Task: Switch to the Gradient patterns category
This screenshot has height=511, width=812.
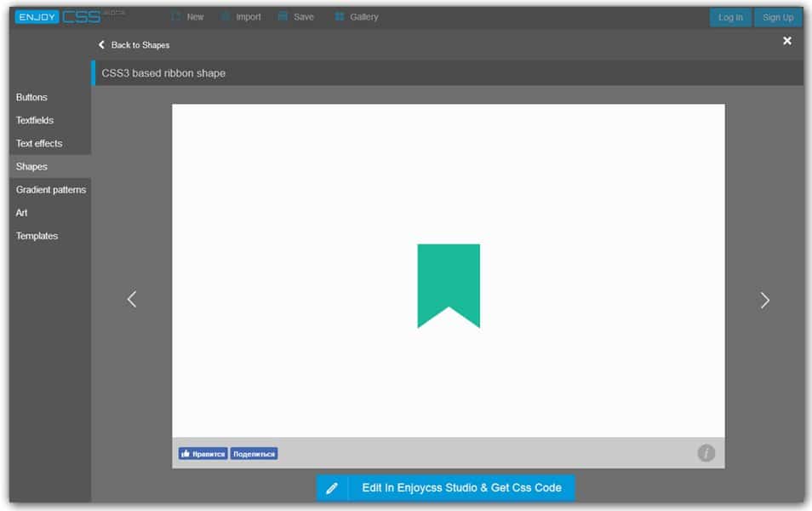Action: (50, 189)
